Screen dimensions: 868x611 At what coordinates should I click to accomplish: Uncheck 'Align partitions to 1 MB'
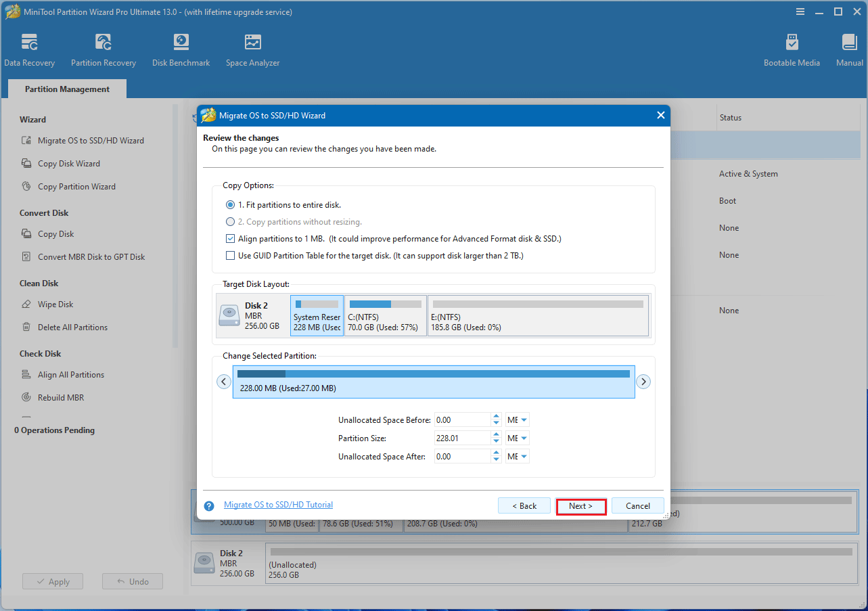230,238
